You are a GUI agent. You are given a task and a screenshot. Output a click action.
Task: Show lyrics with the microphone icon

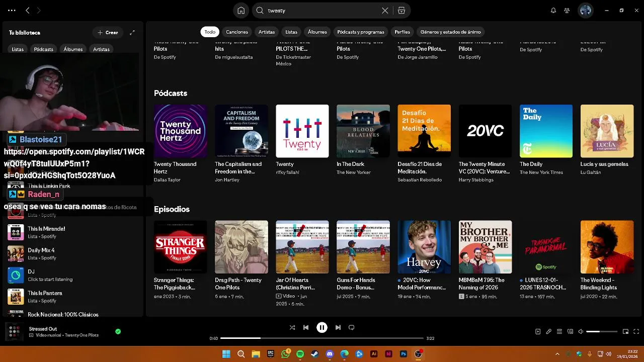coord(549,332)
